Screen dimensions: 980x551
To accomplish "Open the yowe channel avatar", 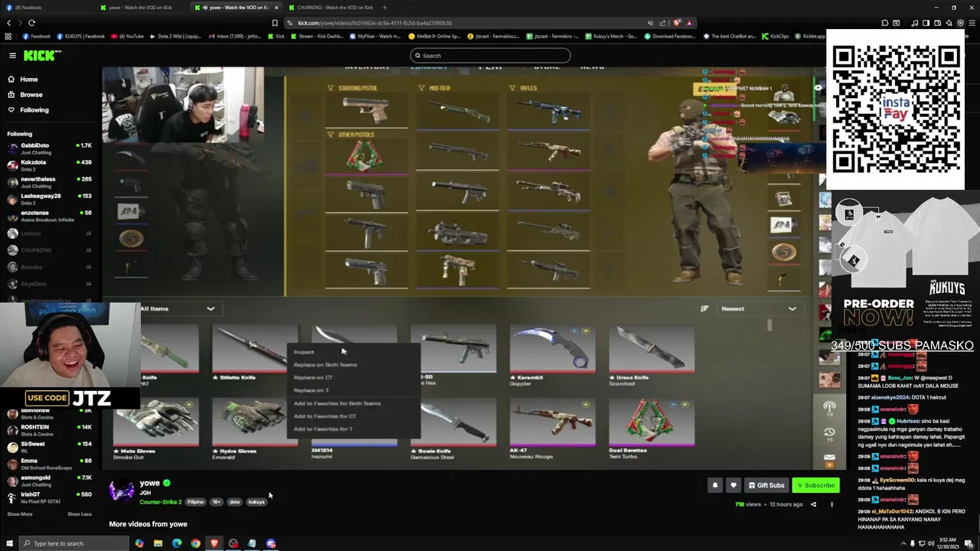I will coord(122,491).
